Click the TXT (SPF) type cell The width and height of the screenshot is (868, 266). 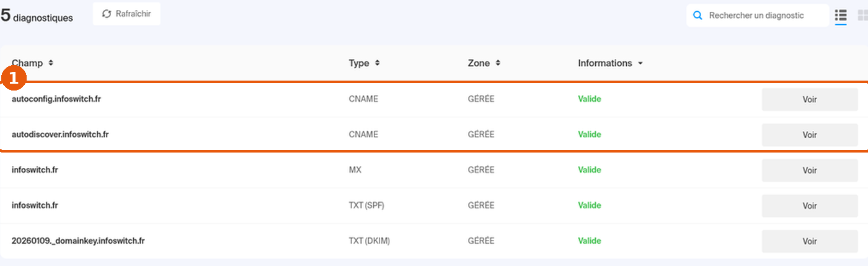(x=366, y=205)
